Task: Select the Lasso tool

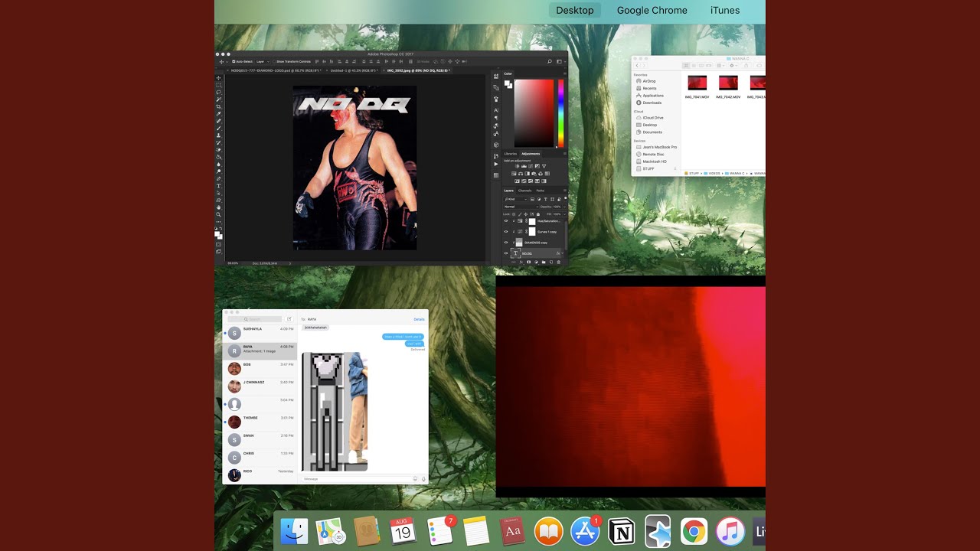Action: [218, 92]
